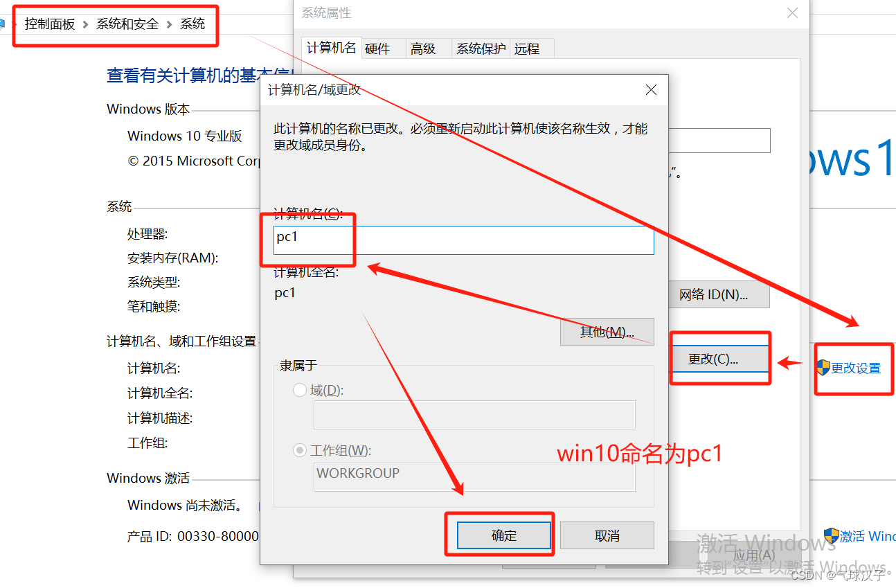Click the 工作组: label in system page
This screenshot has width=896, height=588.
[147, 443]
